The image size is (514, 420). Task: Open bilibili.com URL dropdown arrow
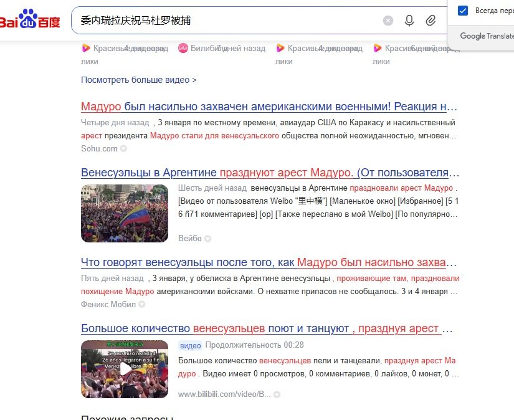(x=277, y=394)
